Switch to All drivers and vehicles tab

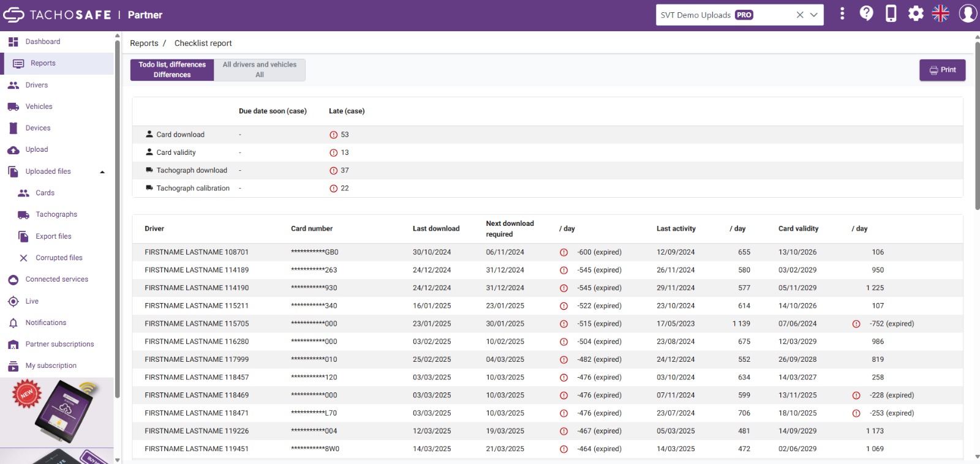click(259, 70)
